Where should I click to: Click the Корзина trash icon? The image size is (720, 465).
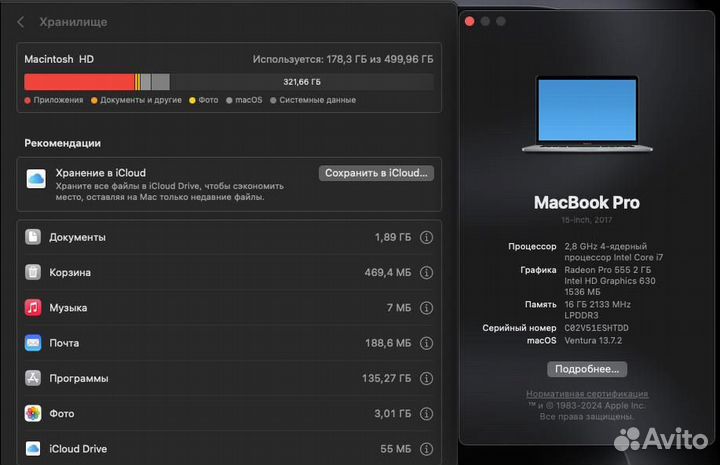33,272
